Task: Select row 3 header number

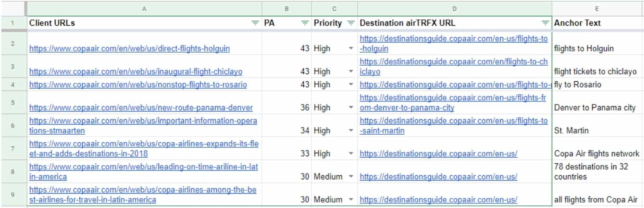Action: click(13, 66)
